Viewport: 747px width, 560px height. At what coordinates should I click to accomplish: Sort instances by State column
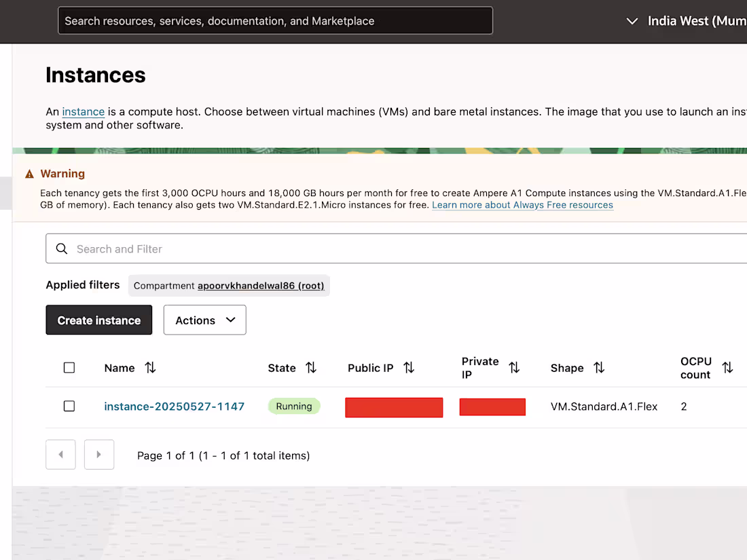pos(311,368)
